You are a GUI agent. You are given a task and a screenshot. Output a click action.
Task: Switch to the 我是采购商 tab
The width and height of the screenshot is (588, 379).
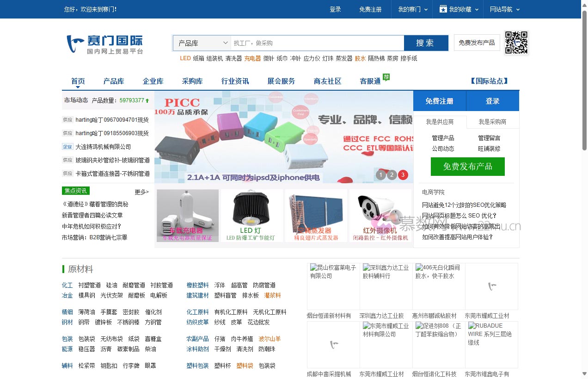point(492,122)
